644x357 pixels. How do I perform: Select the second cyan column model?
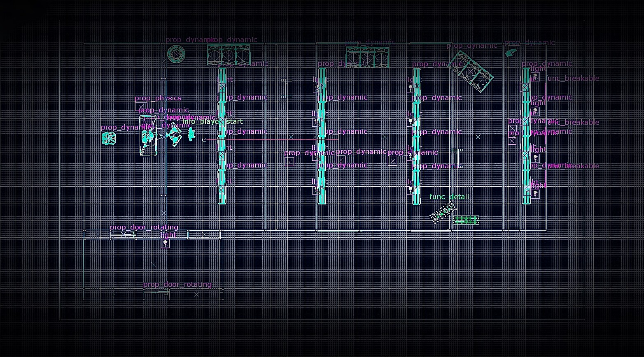click(x=322, y=136)
